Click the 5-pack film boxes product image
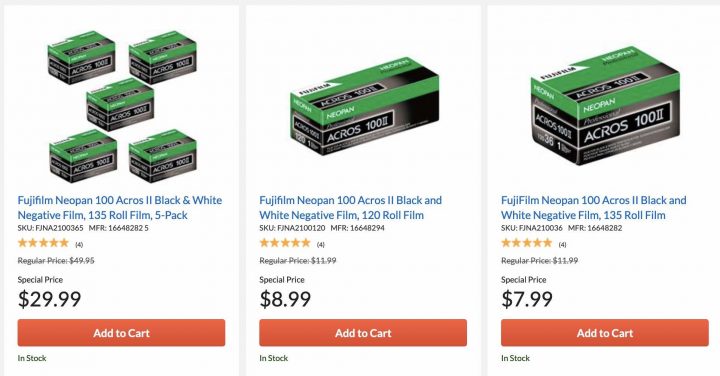The image size is (720, 376). click(123, 107)
